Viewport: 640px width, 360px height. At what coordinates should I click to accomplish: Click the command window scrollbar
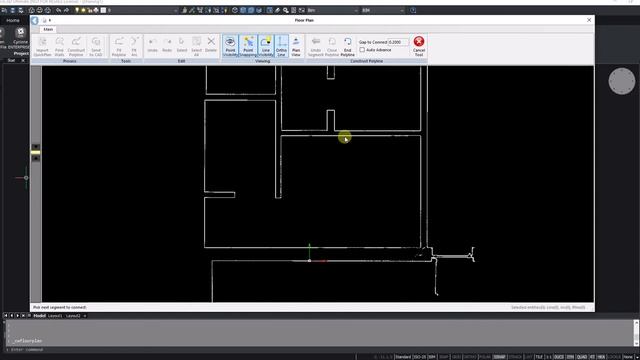pos(636,333)
